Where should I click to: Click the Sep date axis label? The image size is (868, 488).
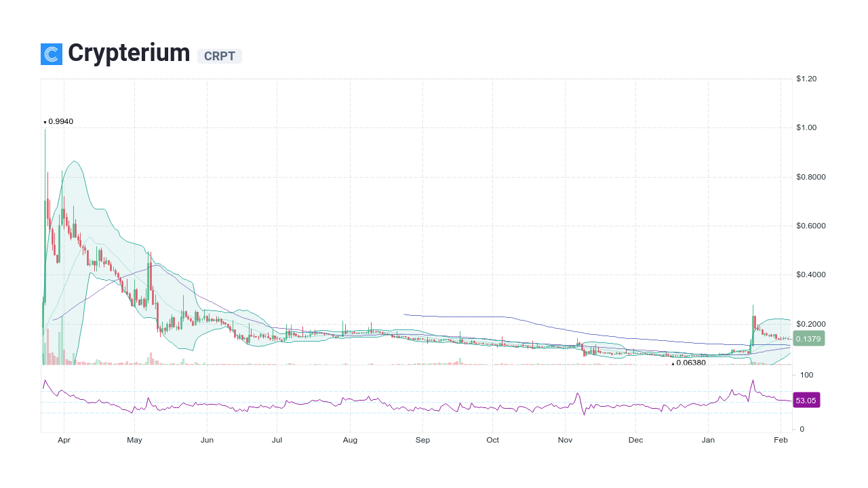(422, 440)
